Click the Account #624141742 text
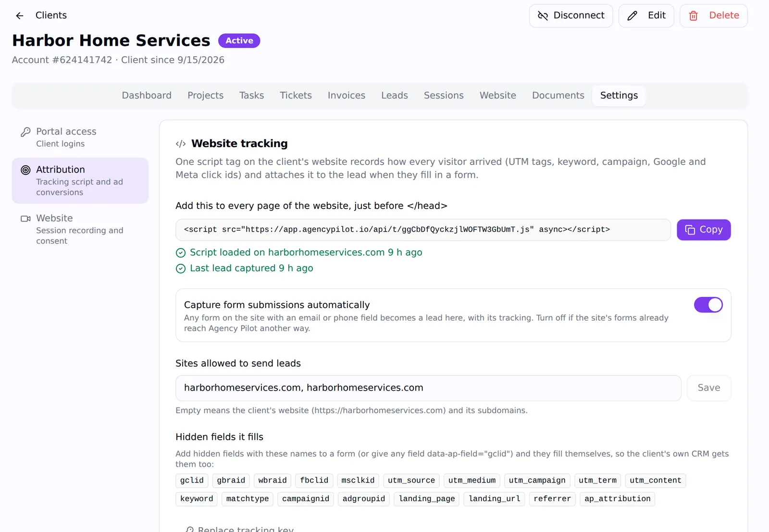Viewport: 769px width, 532px height. coord(62,60)
